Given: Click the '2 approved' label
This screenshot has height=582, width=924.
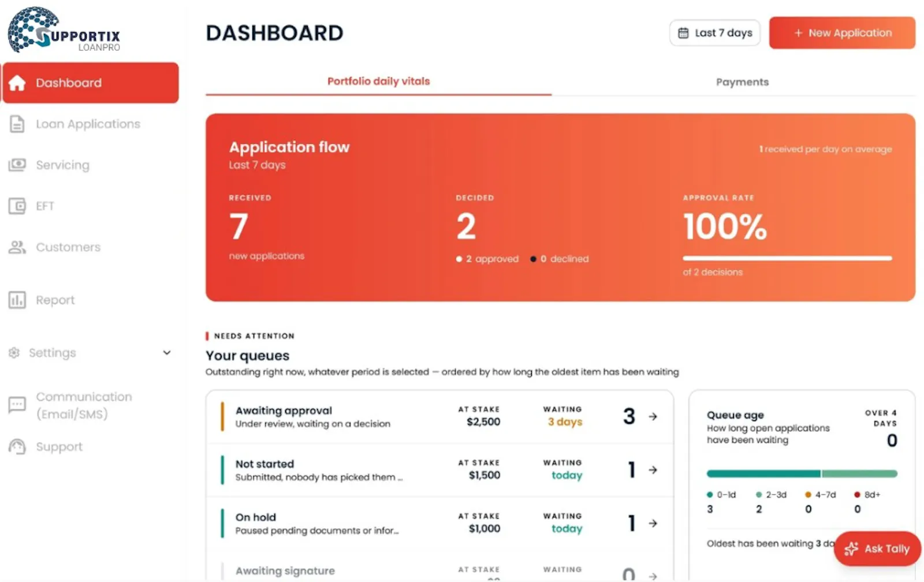Looking at the screenshot, I should pyautogui.click(x=492, y=259).
